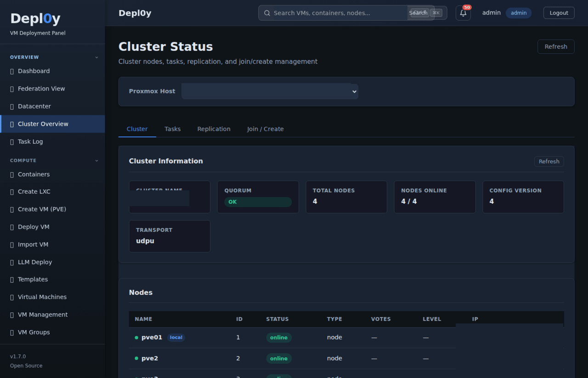The image size is (588, 378).
Task: Click the page-level Refresh button
Action: click(556, 46)
